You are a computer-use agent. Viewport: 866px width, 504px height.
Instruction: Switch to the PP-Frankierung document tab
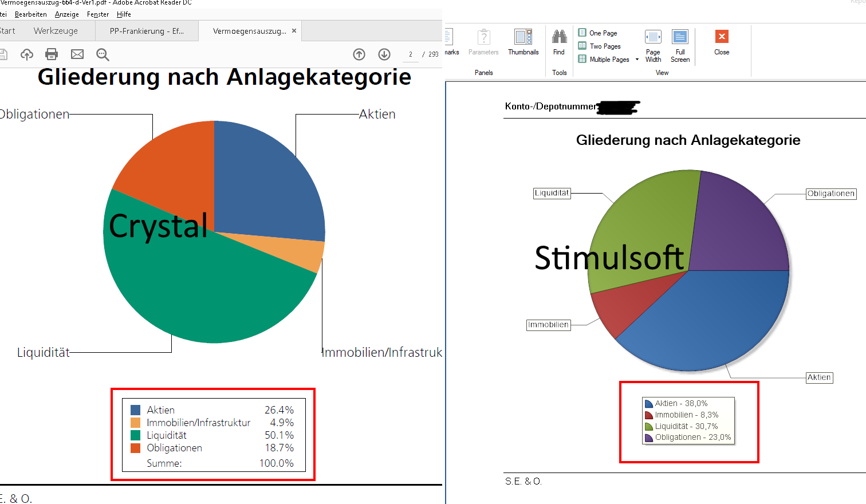click(x=147, y=31)
